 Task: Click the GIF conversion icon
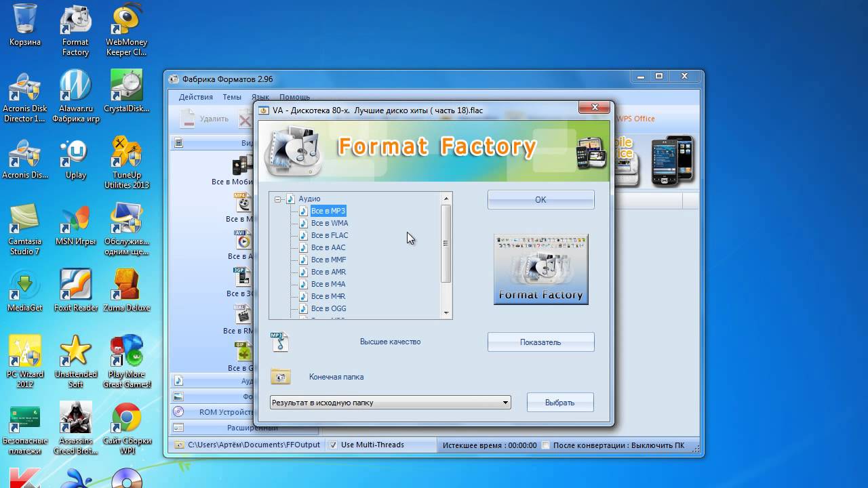point(243,352)
